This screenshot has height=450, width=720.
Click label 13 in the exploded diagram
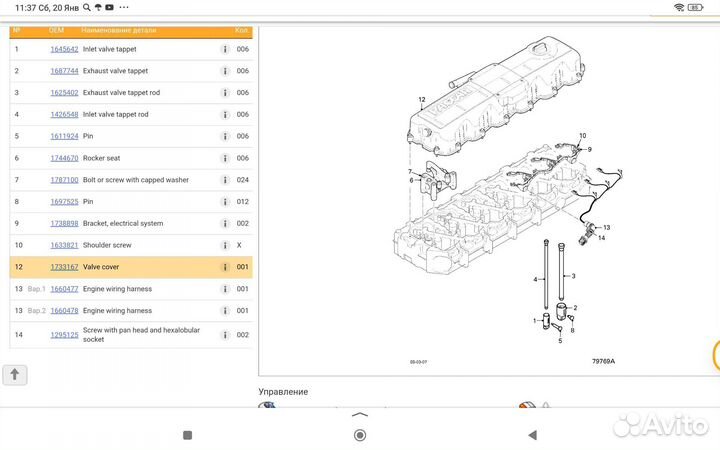click(607, 227)
